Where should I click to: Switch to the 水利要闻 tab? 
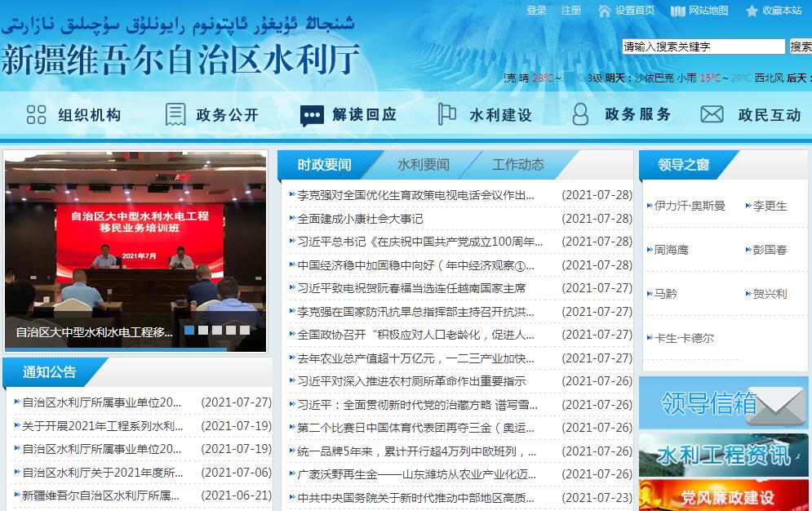click(x=423, y=165)
